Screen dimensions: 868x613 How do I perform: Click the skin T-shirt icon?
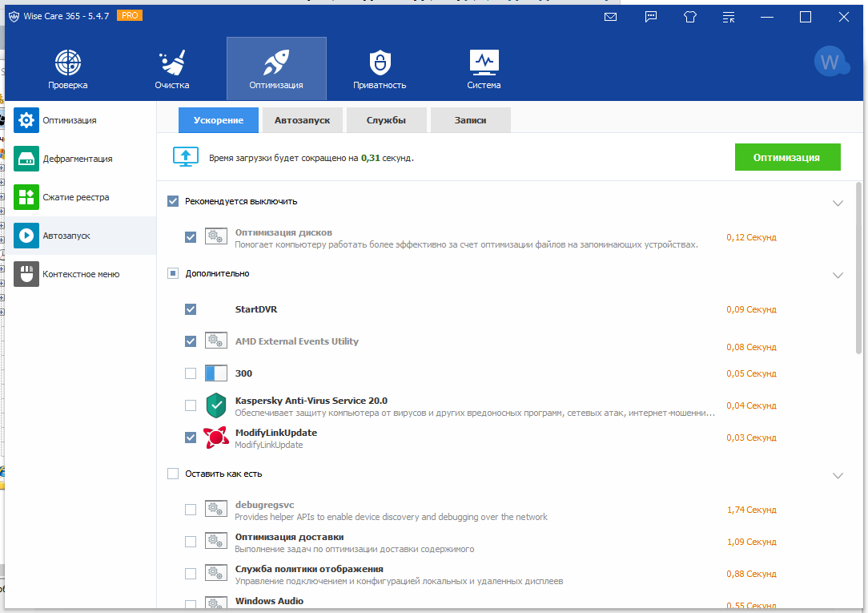[x=689, y=17]
